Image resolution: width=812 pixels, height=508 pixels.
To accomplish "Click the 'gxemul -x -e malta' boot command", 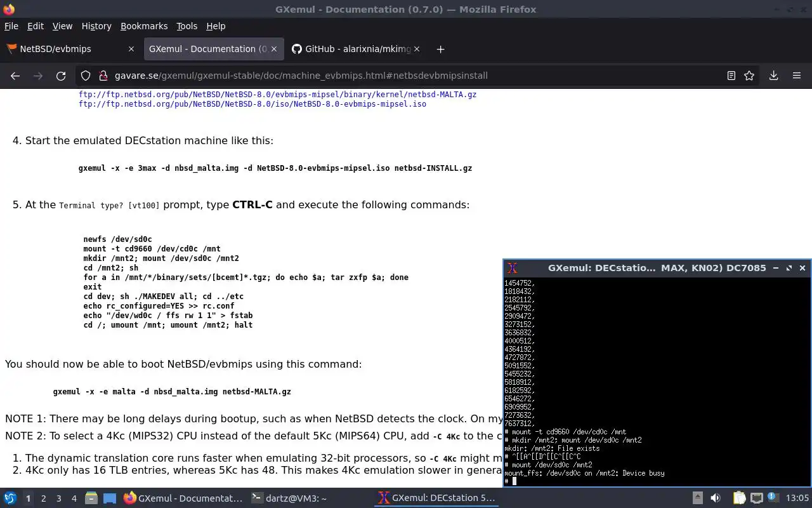I will (172, 392).
